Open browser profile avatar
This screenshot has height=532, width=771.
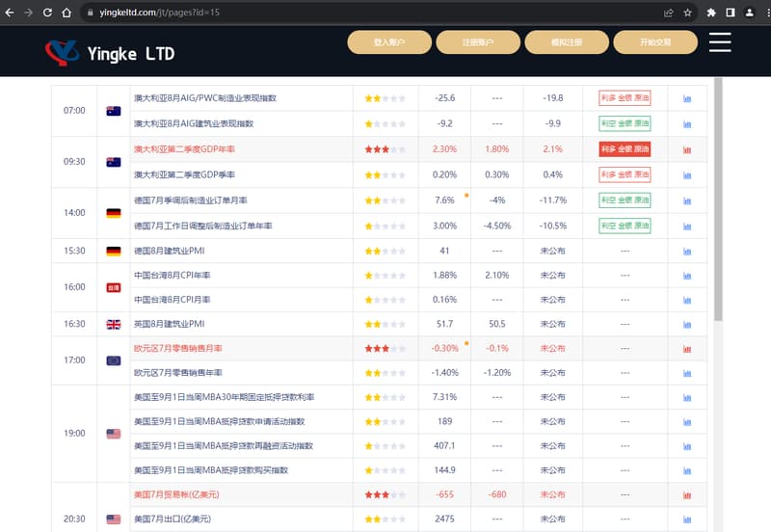tap(750, 13)
